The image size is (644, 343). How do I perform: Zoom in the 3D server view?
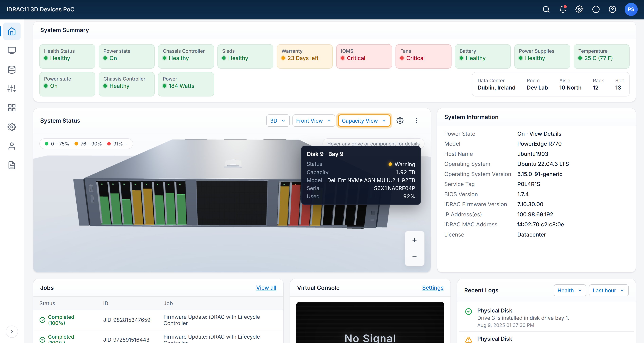[414, 240]
